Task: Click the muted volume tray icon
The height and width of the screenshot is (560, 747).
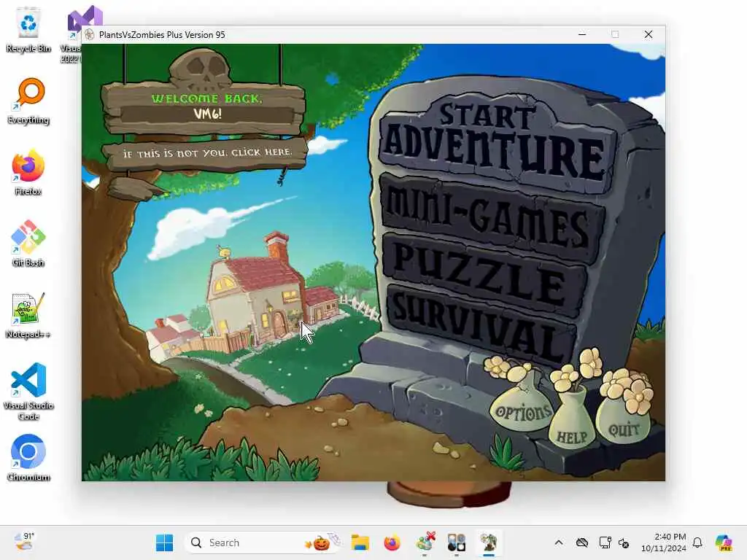Action: [624, 542]
